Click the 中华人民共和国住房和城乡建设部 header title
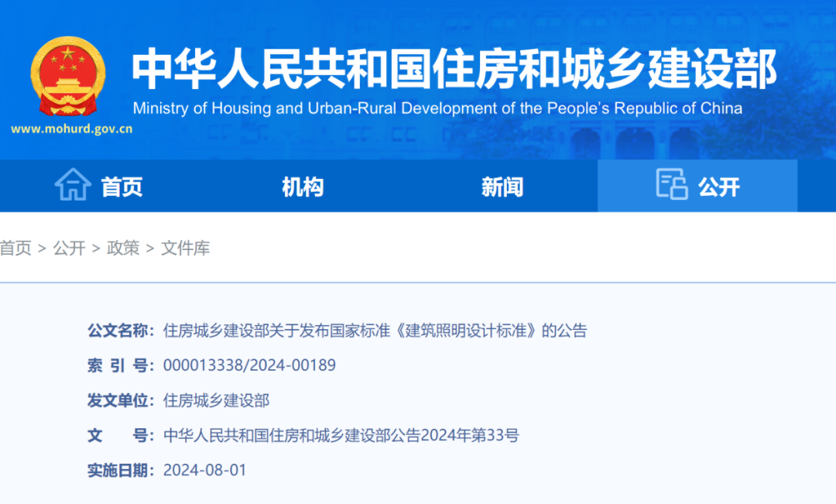 (454, 69)
